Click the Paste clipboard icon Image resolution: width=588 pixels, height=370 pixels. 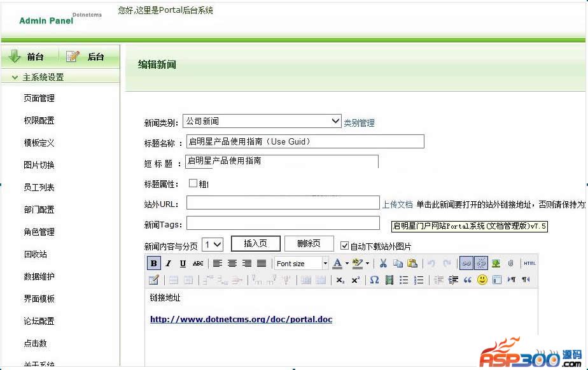click(x=412, y=264)
